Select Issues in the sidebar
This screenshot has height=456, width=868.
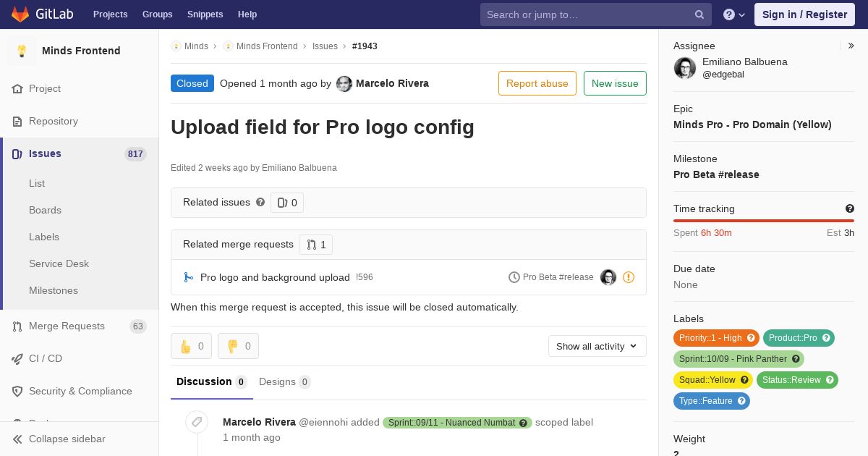tap(80, 153)
